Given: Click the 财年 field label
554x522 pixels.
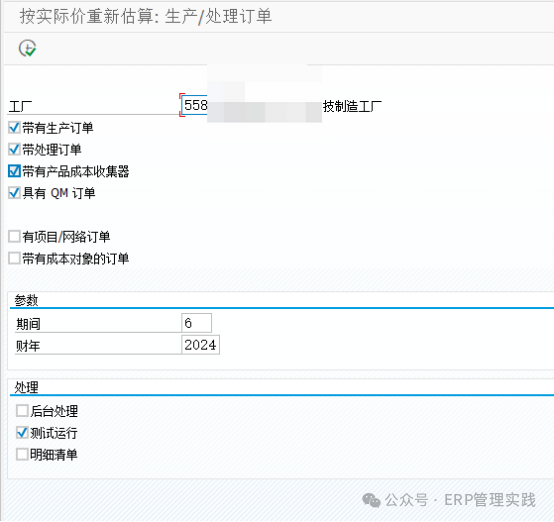Looking at the screenshot, I should tap(28, 346).
